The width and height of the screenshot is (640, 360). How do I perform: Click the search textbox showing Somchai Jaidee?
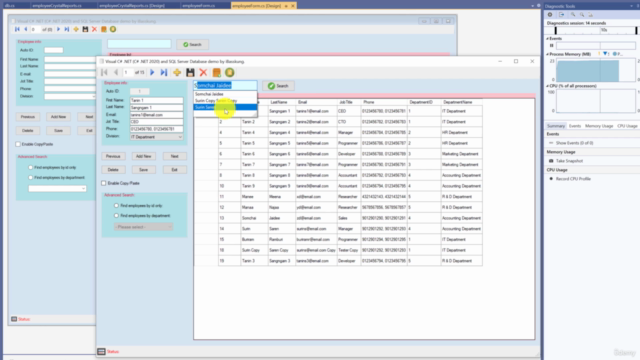coord(225,85)
